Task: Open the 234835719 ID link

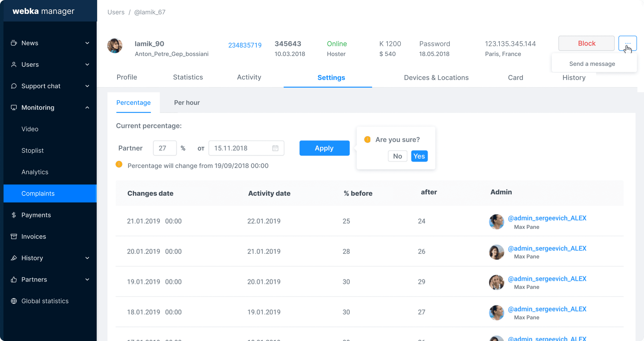Action: coord(245,45)
